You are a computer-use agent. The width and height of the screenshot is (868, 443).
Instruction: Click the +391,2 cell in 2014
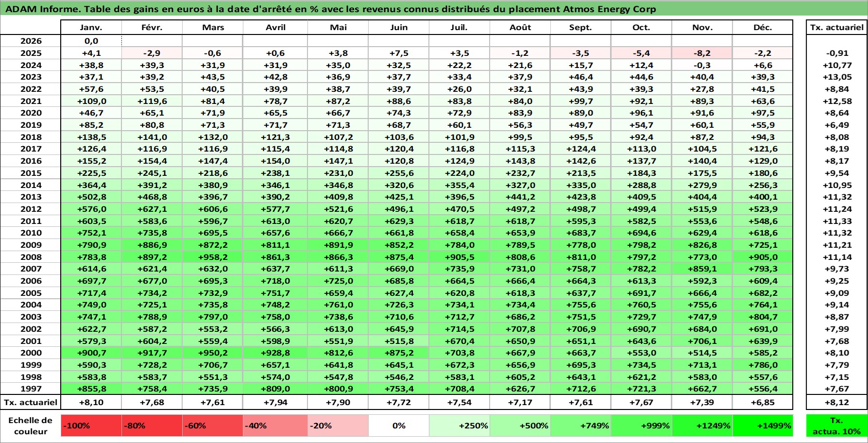pos(152,185)
